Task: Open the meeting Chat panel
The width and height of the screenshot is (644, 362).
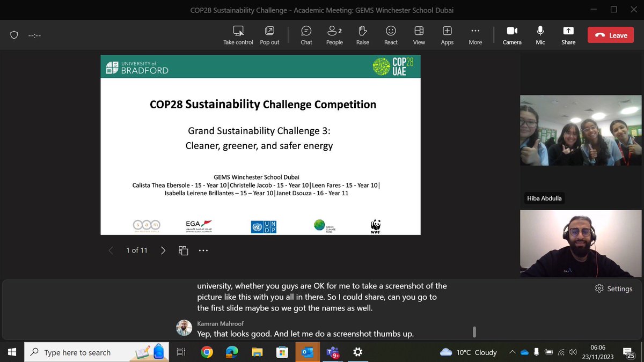Action: click(x=306, y=35)
